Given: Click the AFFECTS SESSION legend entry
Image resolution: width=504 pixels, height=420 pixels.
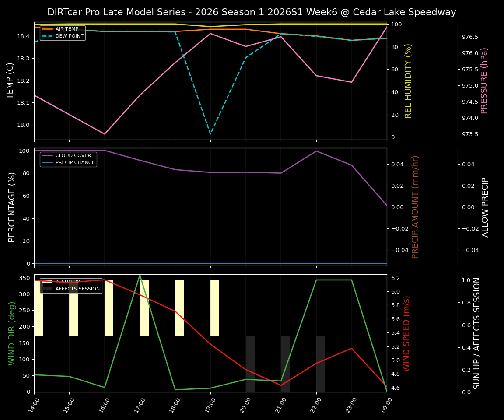Looking at the screenshot, I should click(x=77, y=289).
